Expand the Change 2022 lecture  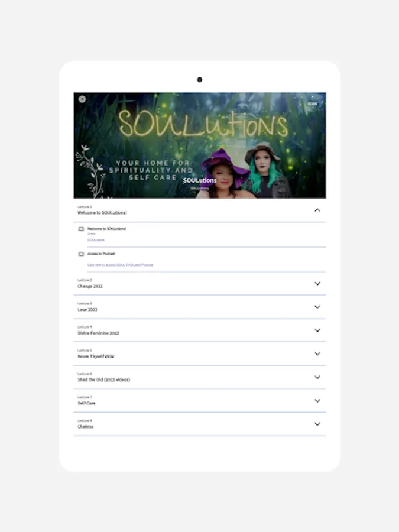click(317, 283)
